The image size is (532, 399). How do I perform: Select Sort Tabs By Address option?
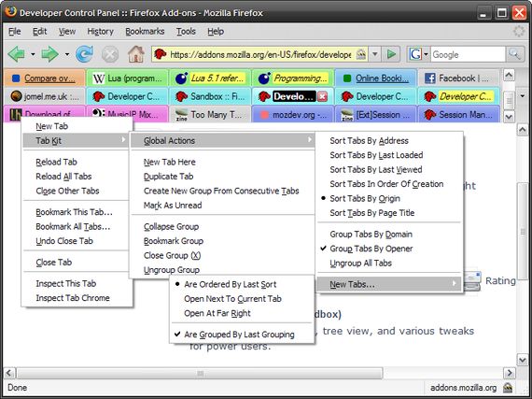(x=389, y=140)
